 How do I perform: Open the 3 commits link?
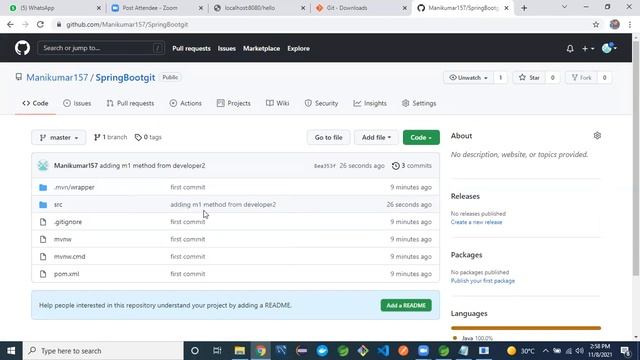(411, 166)
